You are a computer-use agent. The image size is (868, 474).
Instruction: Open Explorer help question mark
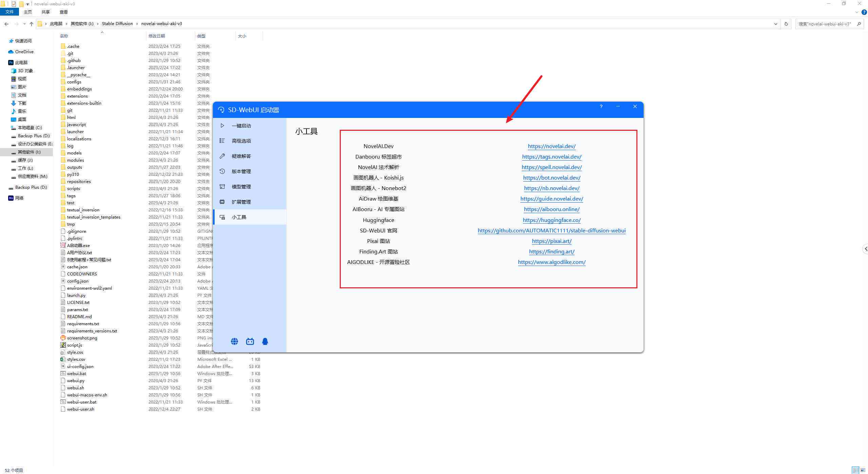click(864, 12)
